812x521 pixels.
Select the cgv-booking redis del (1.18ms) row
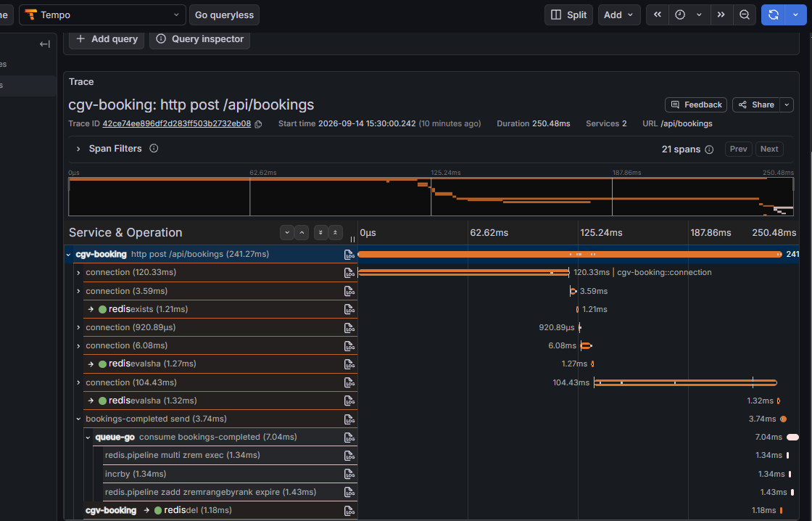[x=220, y=511]
